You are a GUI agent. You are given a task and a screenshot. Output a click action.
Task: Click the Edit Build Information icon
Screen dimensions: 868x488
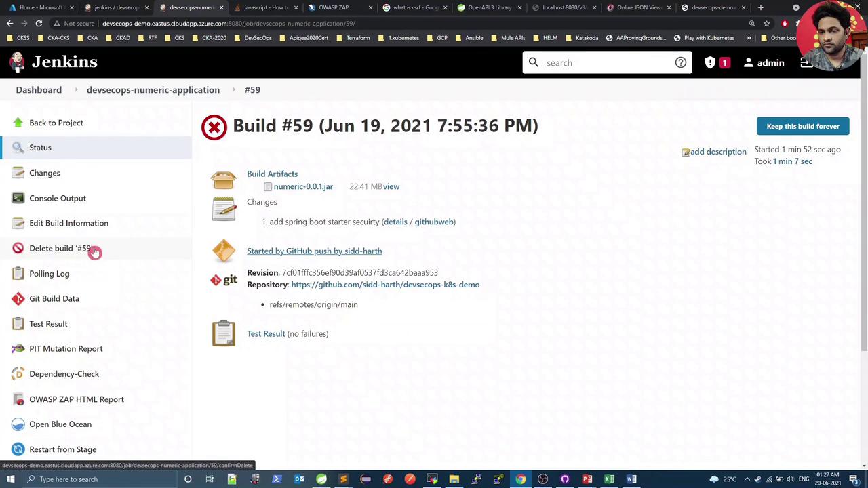pyautogui.click(x=18, y=223)
